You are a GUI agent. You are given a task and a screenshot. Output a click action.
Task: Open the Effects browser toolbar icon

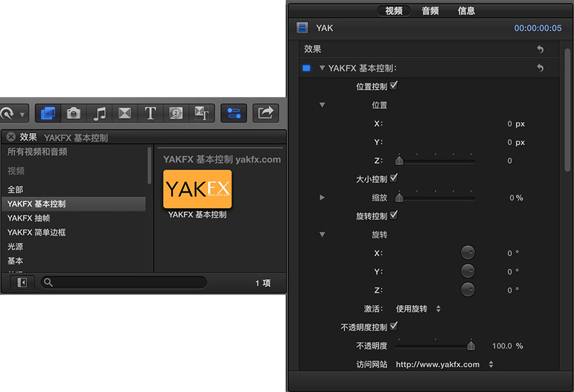point(48,113)
